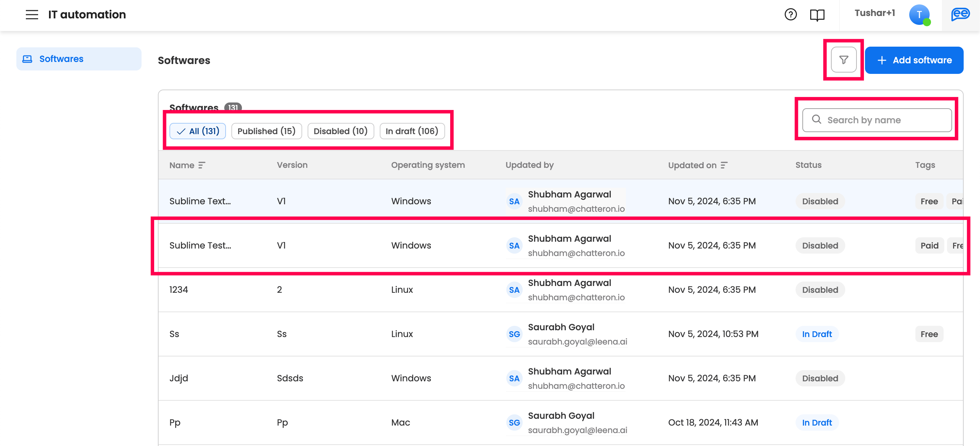Click the Search by name field
The width and height of the screenshot is (980, 446).
tap(877, 120)
